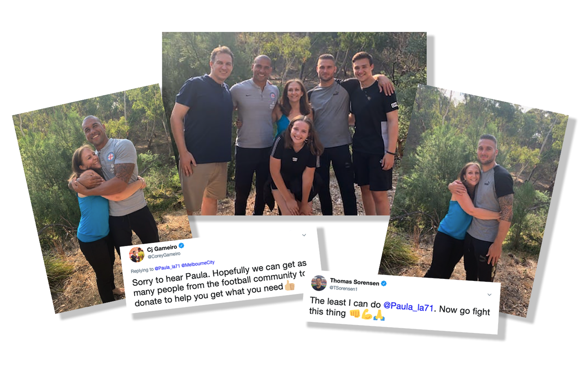
Task: Click the verified badge next to Cj Gameiro
Action: pos(182,246)
